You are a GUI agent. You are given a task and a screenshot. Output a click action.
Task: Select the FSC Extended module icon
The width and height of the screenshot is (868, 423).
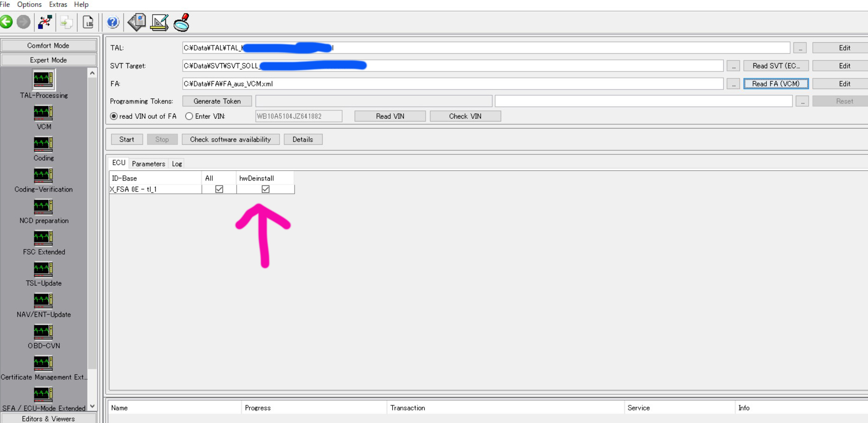pyautogui.click(x=43, y=238)
